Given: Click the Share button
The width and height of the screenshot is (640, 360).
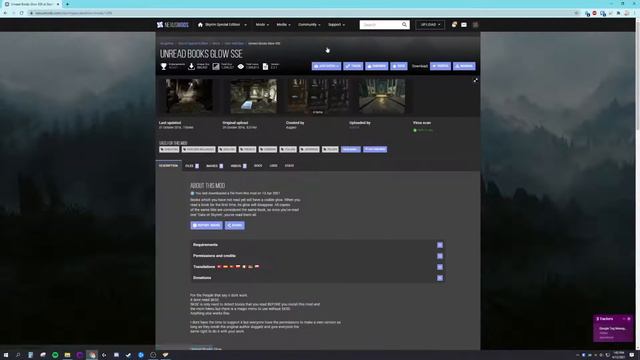Looking at the screenshot, I should 235,225.
